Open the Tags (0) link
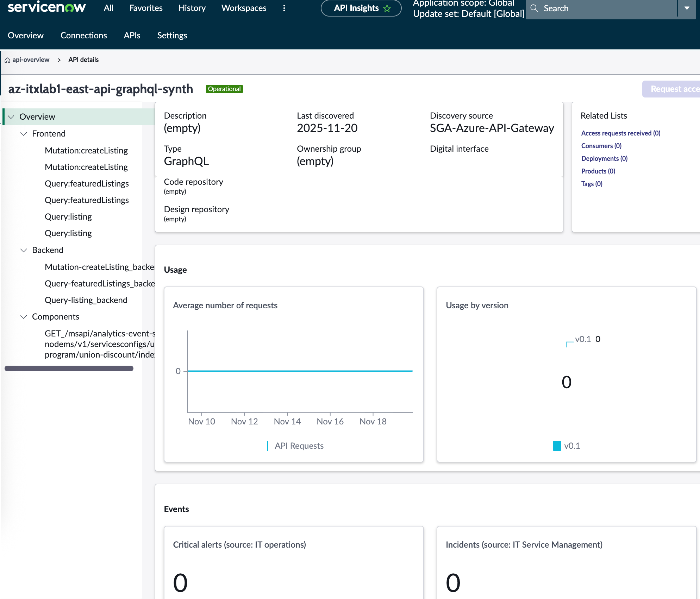The image size is (700, 599). tap(592, 184)
